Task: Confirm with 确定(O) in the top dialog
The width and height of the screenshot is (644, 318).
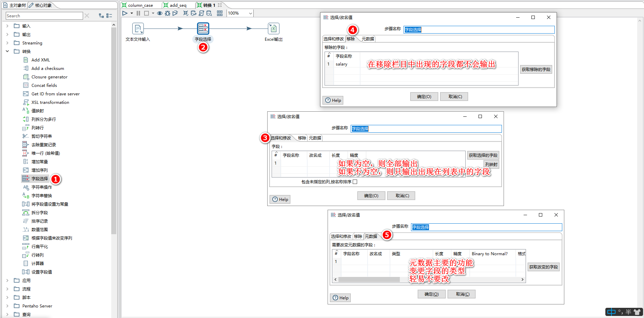Action: (x=424, y=96)
